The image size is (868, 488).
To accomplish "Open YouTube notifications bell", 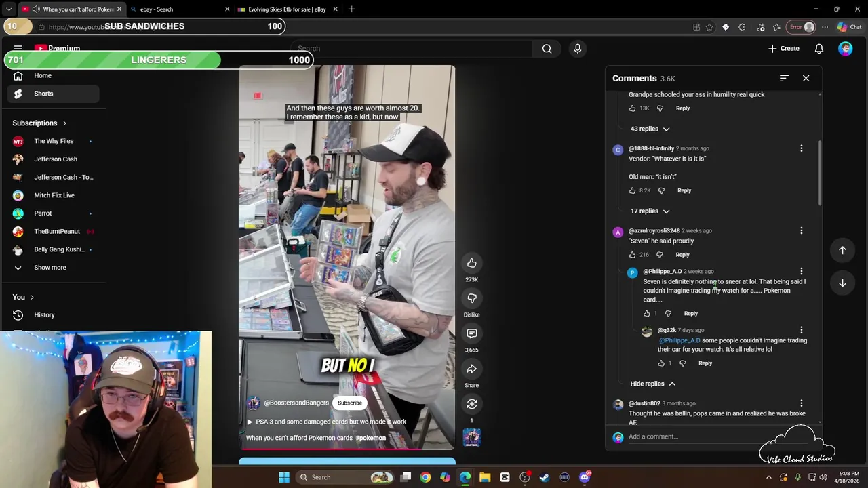I will [819, 49].
